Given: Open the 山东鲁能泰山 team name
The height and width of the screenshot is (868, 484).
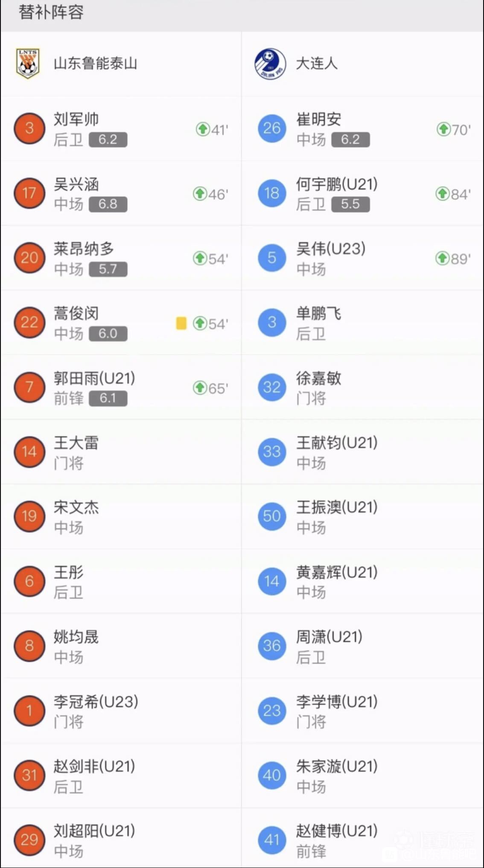Looking at the screenshot, I should pos(95,64).
